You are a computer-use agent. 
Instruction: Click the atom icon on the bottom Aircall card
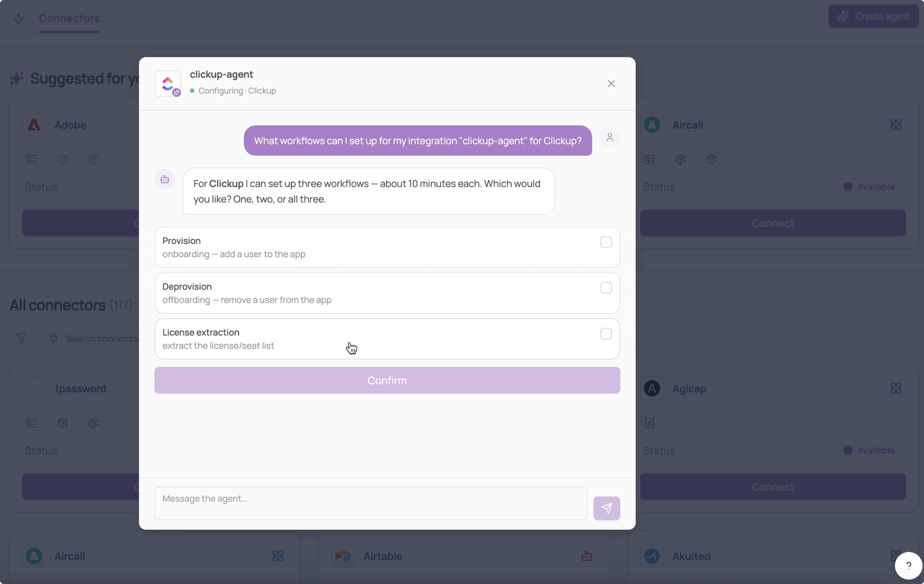278,556
